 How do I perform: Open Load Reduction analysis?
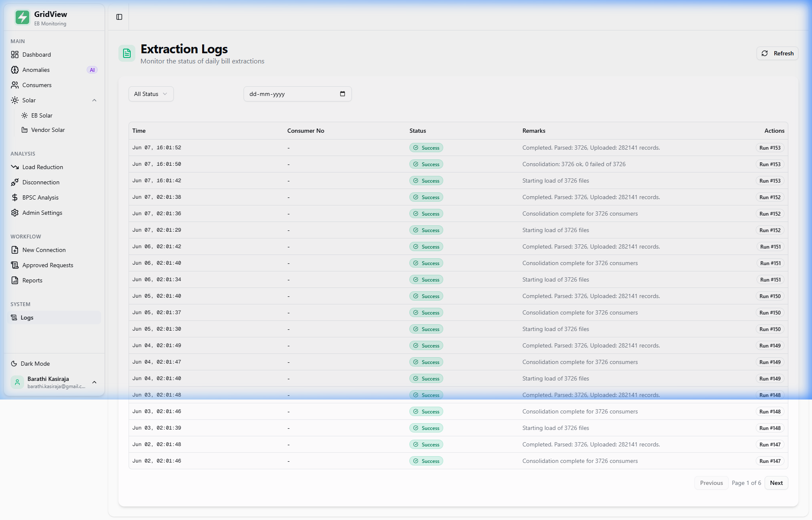pyautogui.click(x=54, y=167)
